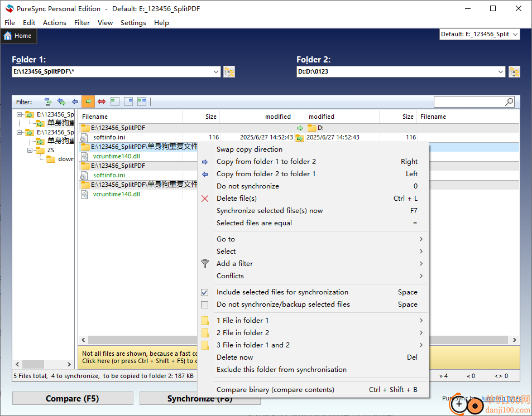The width and height of the screenshot is (532, 416).
Task: Click the gear file icon beside black softinfo.ini
Action: (x=84, y=138)
